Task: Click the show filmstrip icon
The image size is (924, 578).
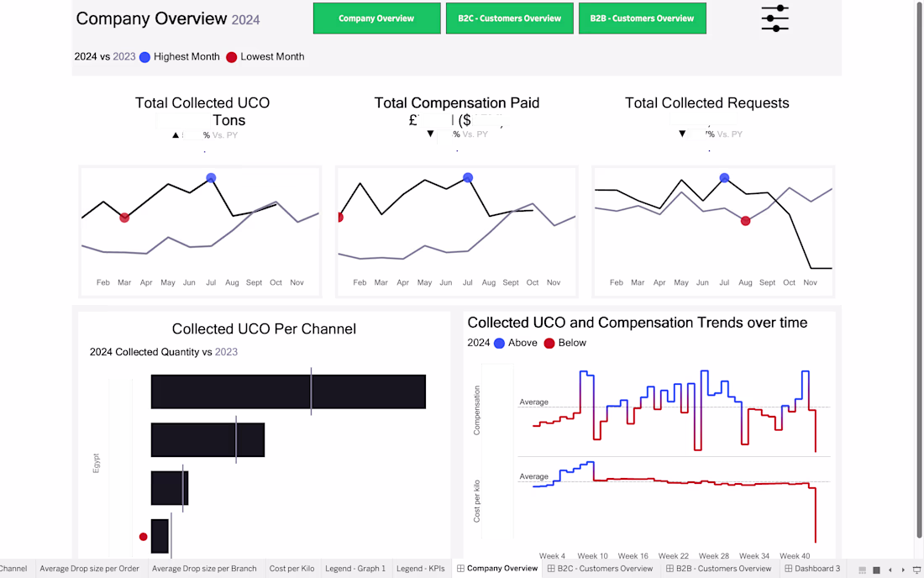Action: click(863, 570)
